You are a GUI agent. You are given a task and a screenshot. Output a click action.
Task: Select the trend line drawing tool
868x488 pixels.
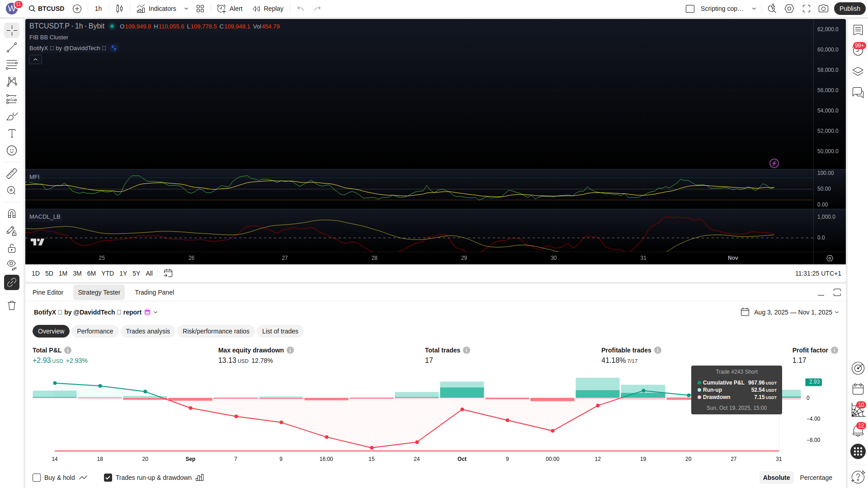(x=12, y=47)
